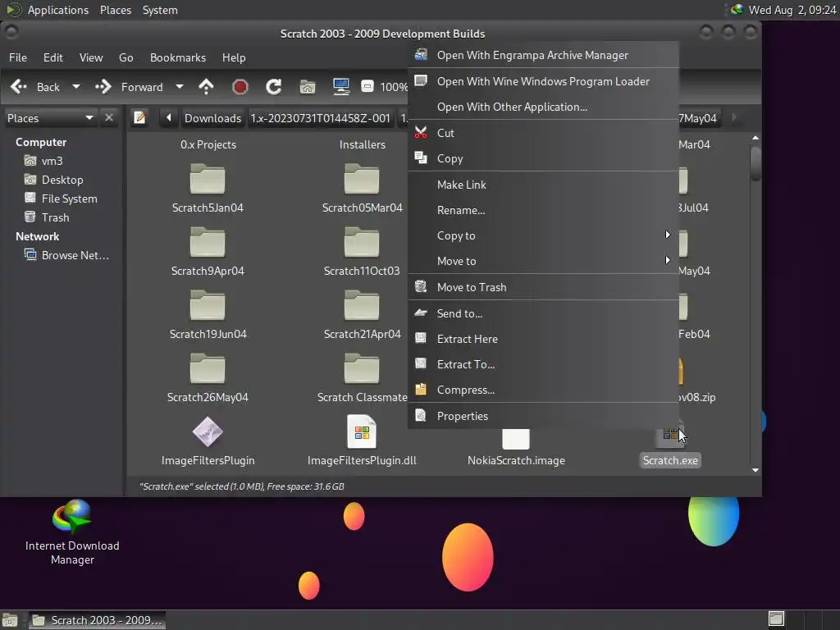This screenshot has width=840, height=630.
Task: Click the file view vertical scrollbar
Action: pos(756,164)
